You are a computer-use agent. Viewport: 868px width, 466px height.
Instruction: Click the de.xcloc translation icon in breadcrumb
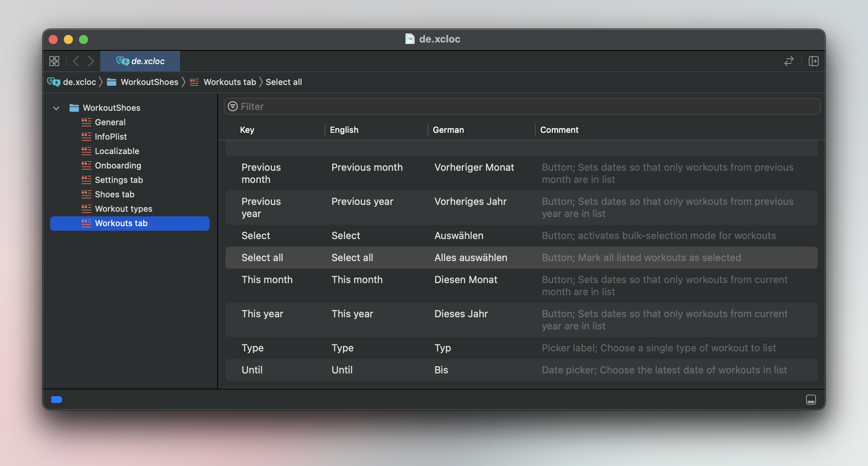pos(53,82)
